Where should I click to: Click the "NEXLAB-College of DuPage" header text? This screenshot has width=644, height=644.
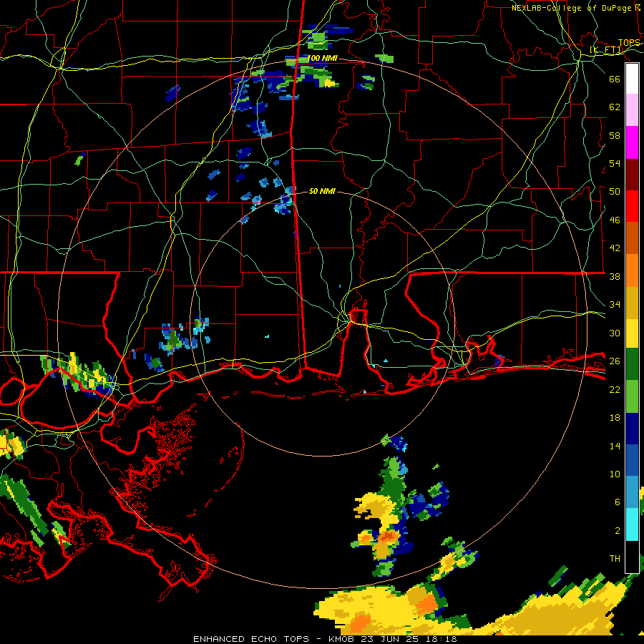pyautogui.click(x=571, y=8)
